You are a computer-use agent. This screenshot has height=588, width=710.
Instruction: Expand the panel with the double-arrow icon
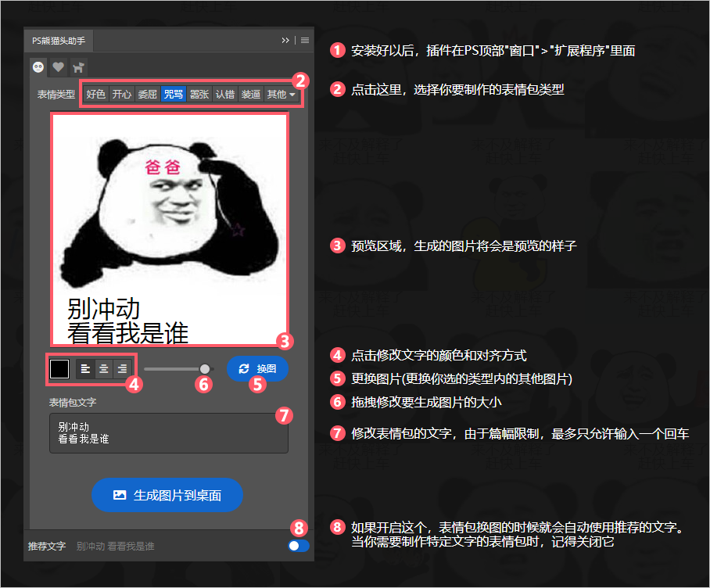(285, 41)
